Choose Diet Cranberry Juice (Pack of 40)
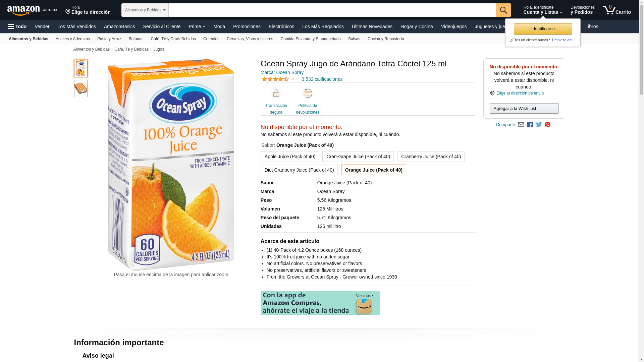 [299, 170]
